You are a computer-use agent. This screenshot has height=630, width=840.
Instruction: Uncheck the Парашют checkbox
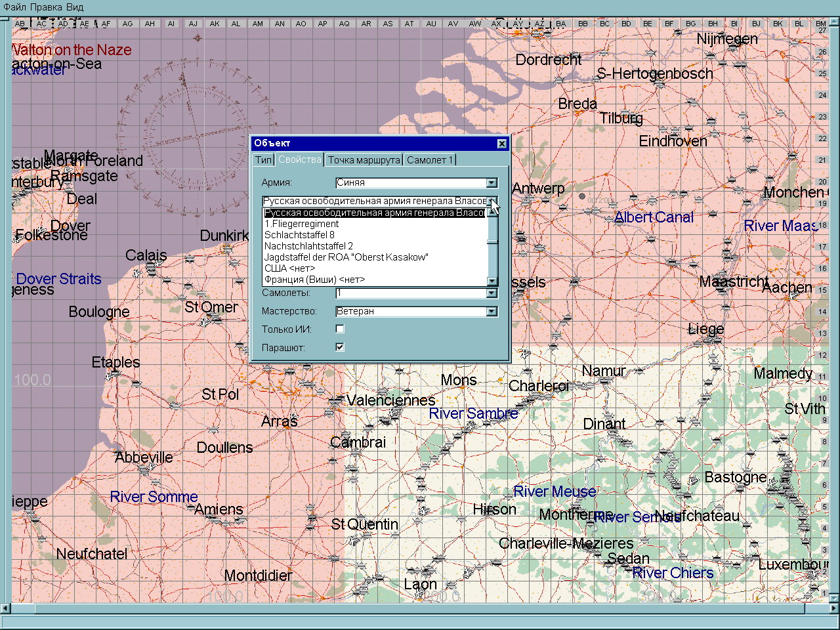click(x=340, y=347)
